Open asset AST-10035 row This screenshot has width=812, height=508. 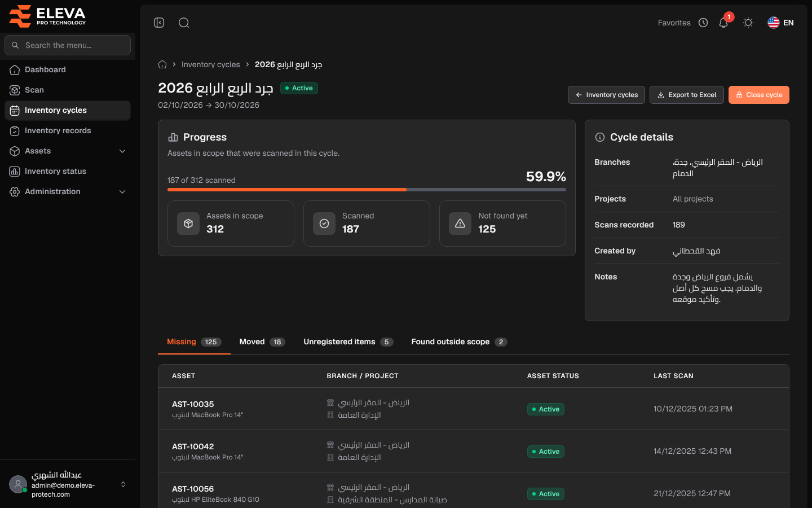474,409
